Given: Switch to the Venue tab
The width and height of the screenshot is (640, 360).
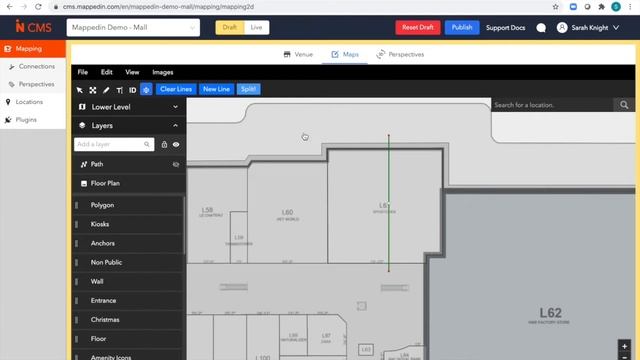Looking at the screenshot, I should (298, 54).
